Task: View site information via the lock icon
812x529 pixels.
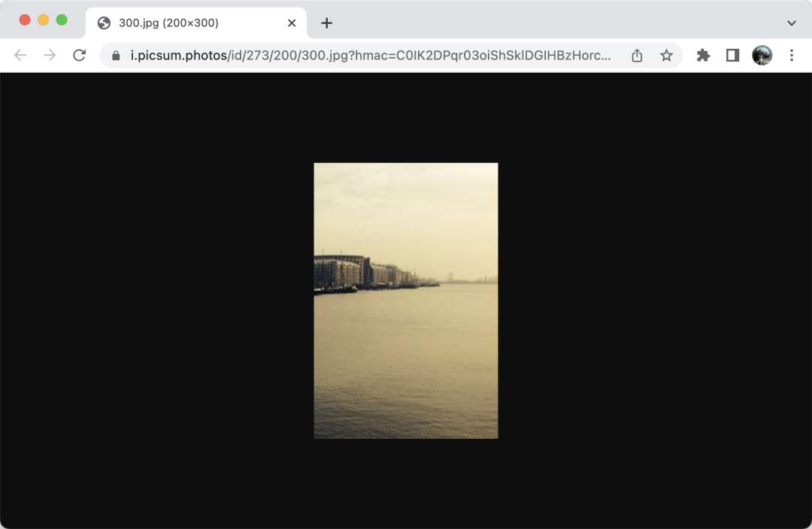Action: (116, 56)
